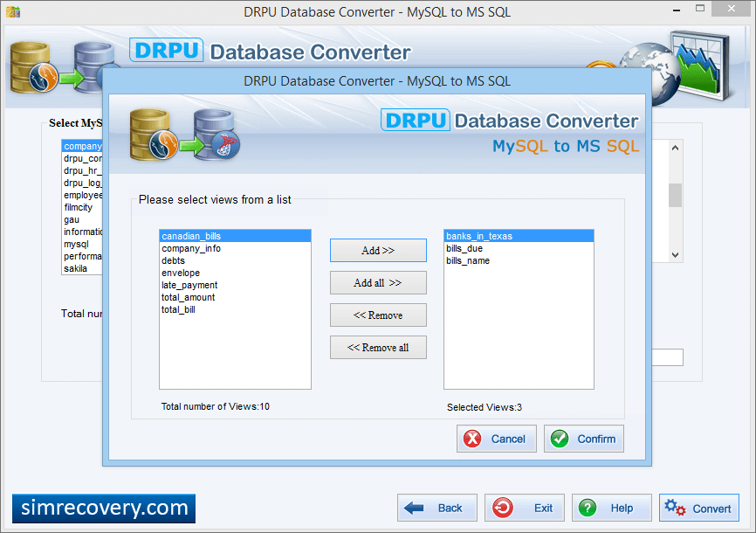This screenshot has height=533, width=756.
Task: Click the scrollbar thumb in main window
Action: [675, 195]
